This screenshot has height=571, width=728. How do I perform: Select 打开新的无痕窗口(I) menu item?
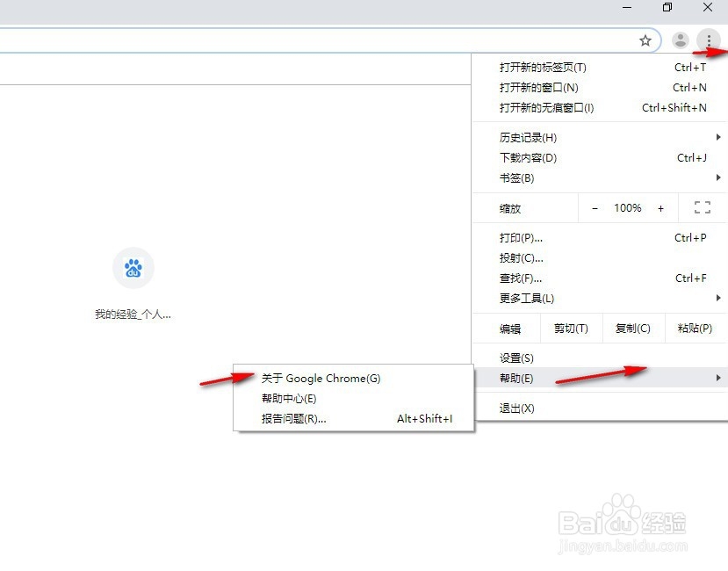599,108
